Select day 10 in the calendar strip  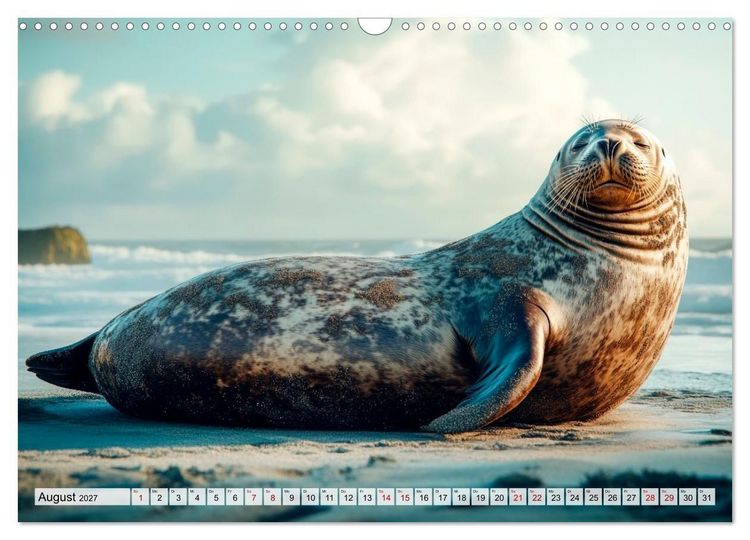[310, 497]
